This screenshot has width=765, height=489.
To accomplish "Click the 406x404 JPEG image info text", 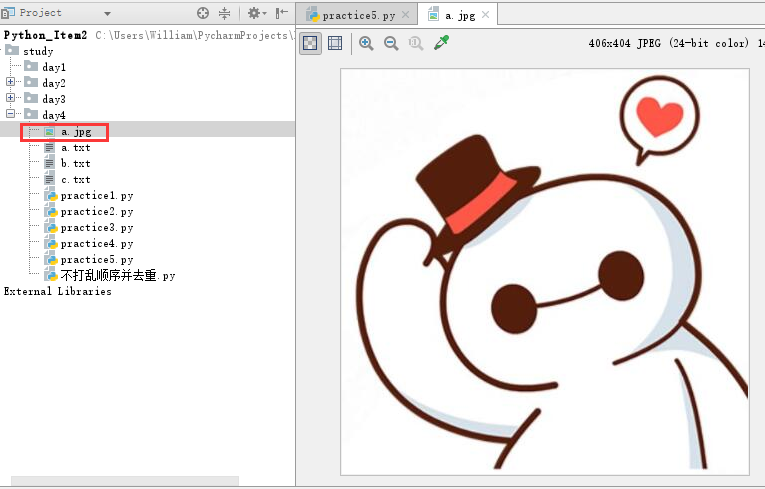I will point(668,43).
